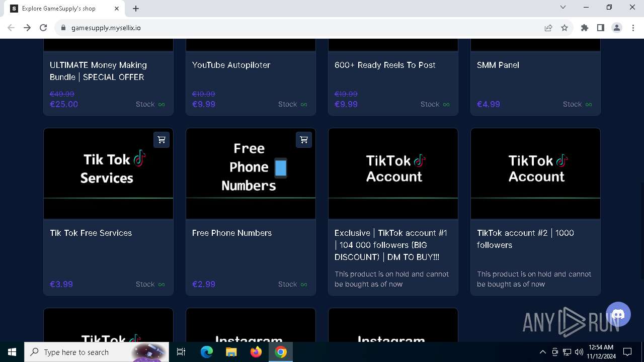Screen dimensions: 644x362
Task: Open 600+ Ready Reels To Post product
Action: tap(385, 65)
